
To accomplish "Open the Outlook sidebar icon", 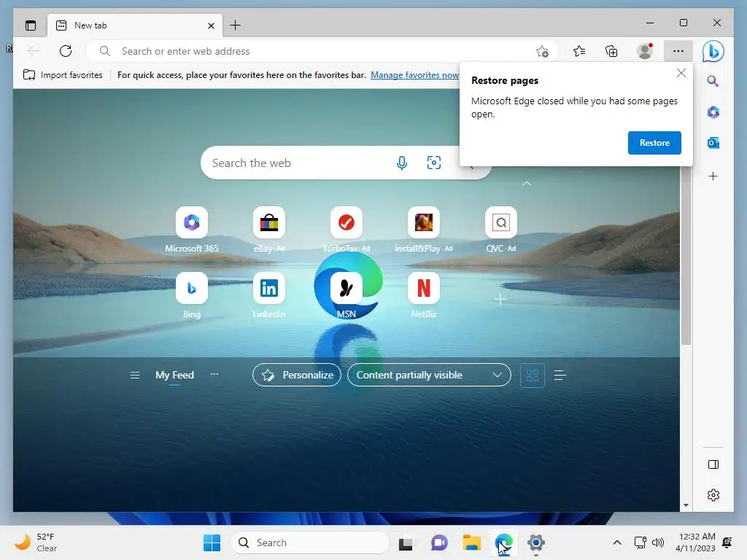I will (x=713, y=143).
